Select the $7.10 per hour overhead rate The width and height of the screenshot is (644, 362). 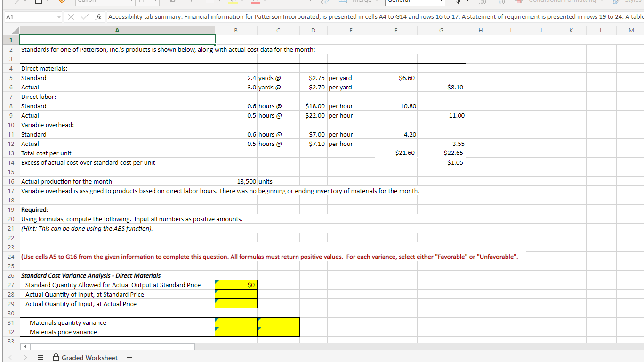click(x=313, y=144)
